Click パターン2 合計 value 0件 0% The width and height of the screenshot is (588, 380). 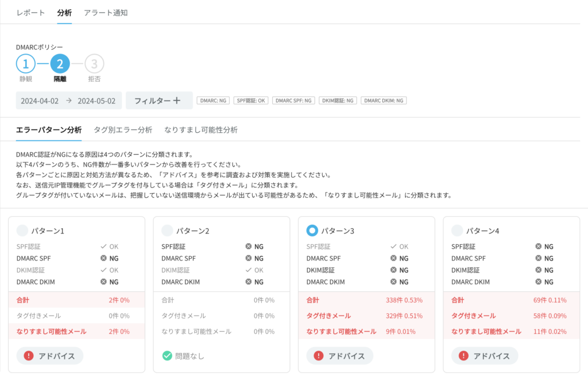[x=264, y=300]
